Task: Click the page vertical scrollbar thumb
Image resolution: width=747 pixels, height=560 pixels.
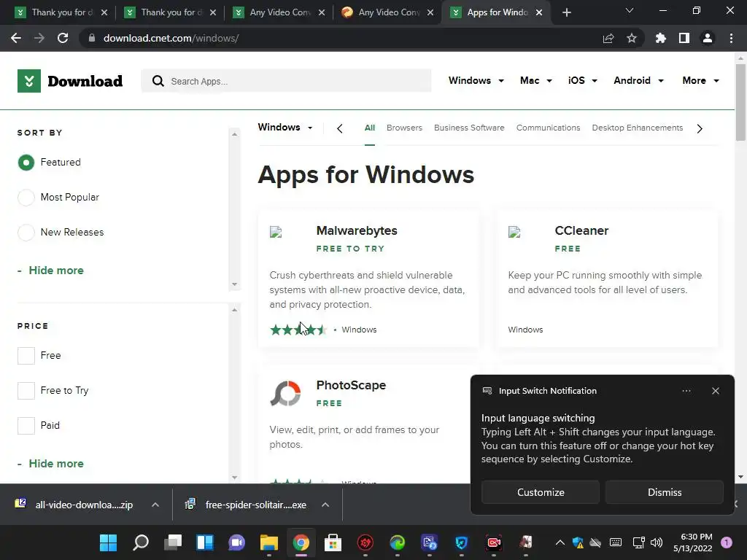Action: click(x=740, y=102)
